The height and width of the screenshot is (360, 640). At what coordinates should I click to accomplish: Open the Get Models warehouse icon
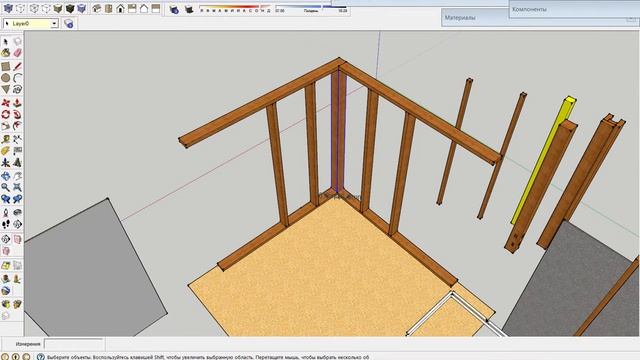[x=6, y=304]
